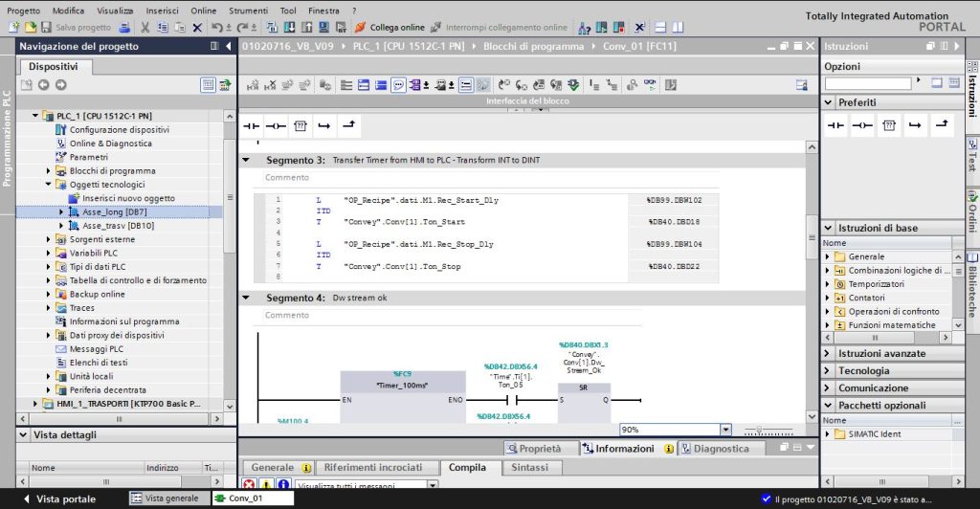Click the Split editor horizontally icon
980x509 pixels.
(660, 28)
